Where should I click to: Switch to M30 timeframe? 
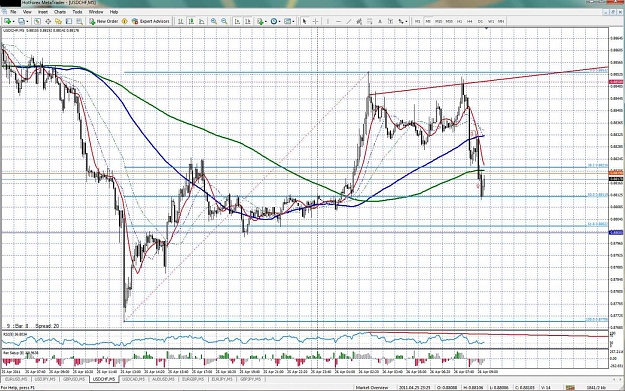coord(449,21)
